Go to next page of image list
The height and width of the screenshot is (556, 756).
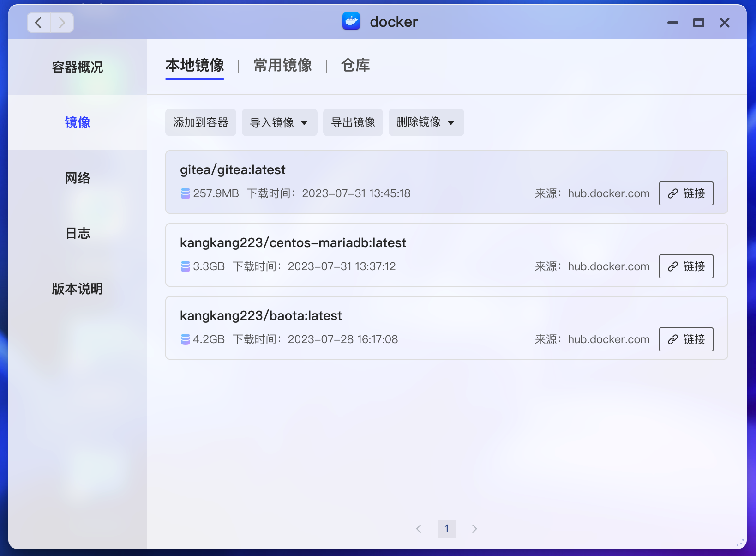(474, 529)
